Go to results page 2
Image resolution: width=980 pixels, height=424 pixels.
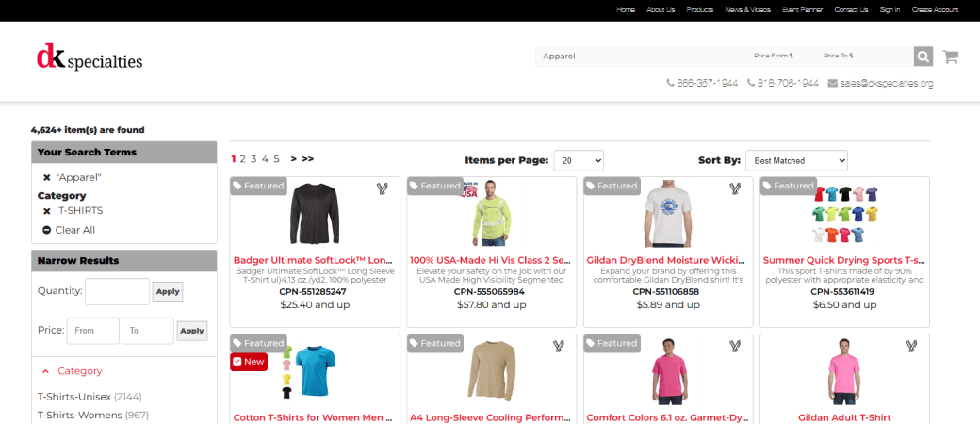[x=242, y=159]
